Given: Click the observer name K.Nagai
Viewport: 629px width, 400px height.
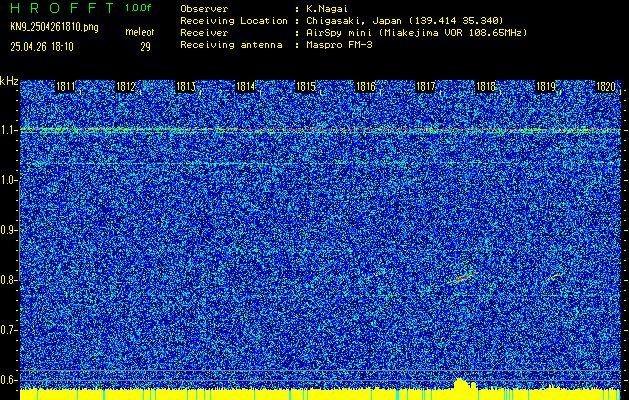Looking at the screenshot, I should pyautogui.click(x=327, y=9).
